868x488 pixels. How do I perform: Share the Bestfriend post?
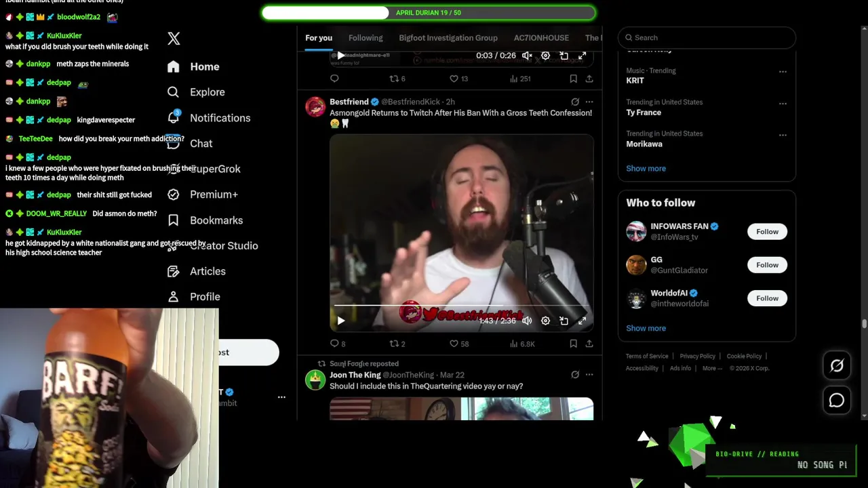[x=589, y=344]
